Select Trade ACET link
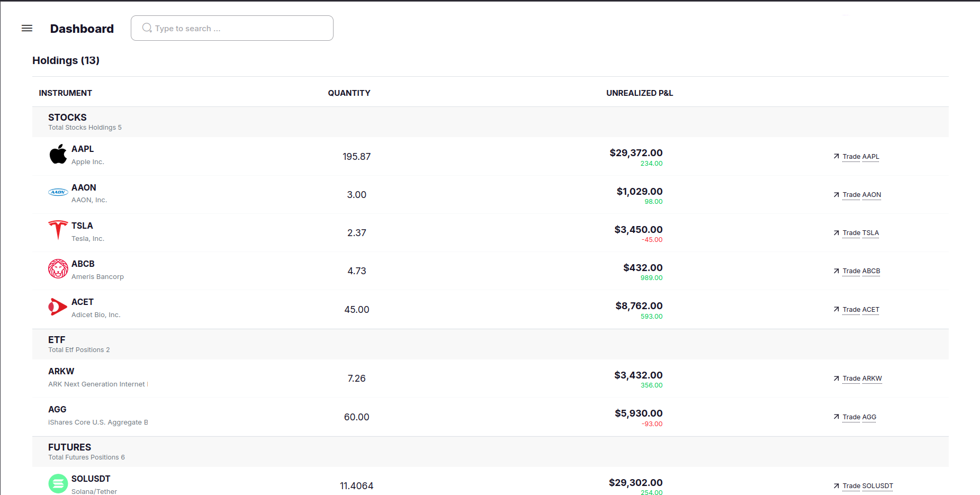Image resolution: width=980 pixels, height=495 pixels. tap(860, 310)
